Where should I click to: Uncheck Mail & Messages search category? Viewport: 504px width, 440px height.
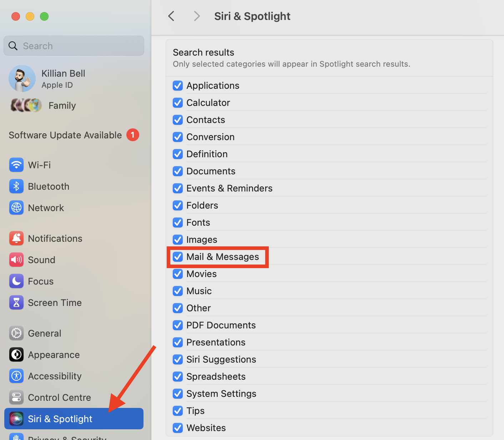(177, 257)
